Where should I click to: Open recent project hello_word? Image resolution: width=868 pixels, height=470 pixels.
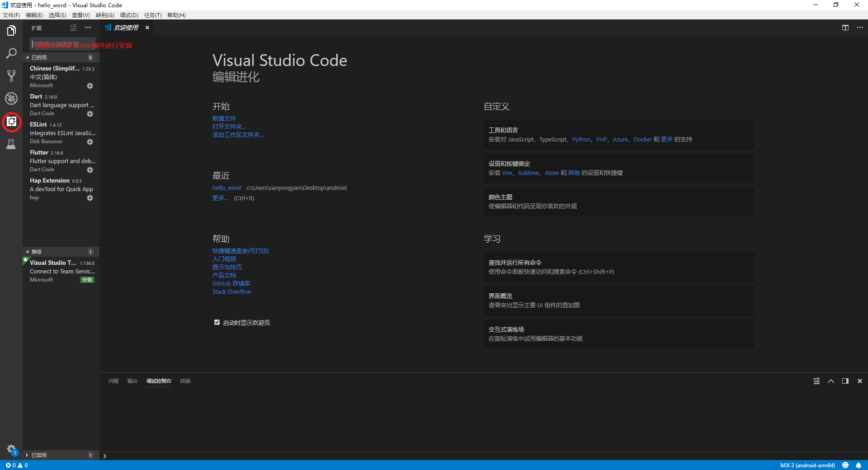pos(226,188)
